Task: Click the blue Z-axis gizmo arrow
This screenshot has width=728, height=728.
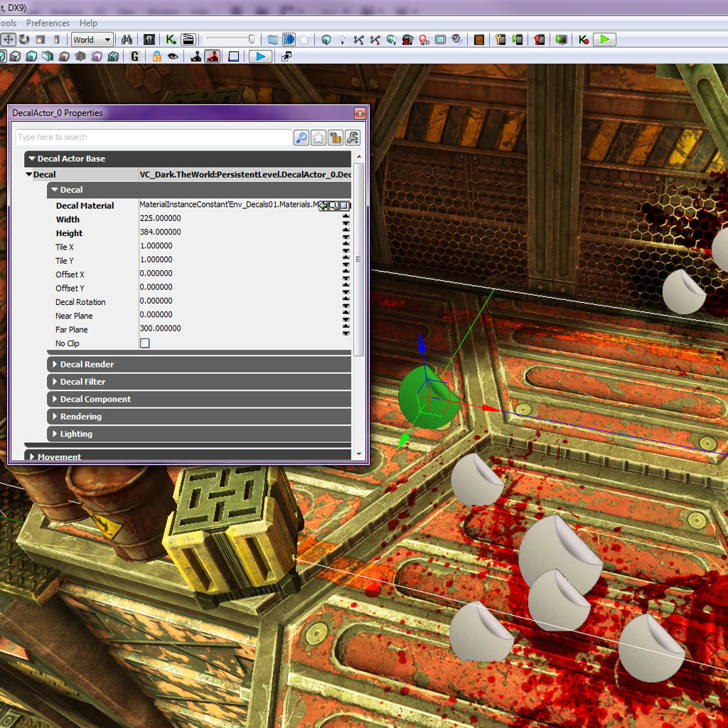Action: [x=422, y=345]
